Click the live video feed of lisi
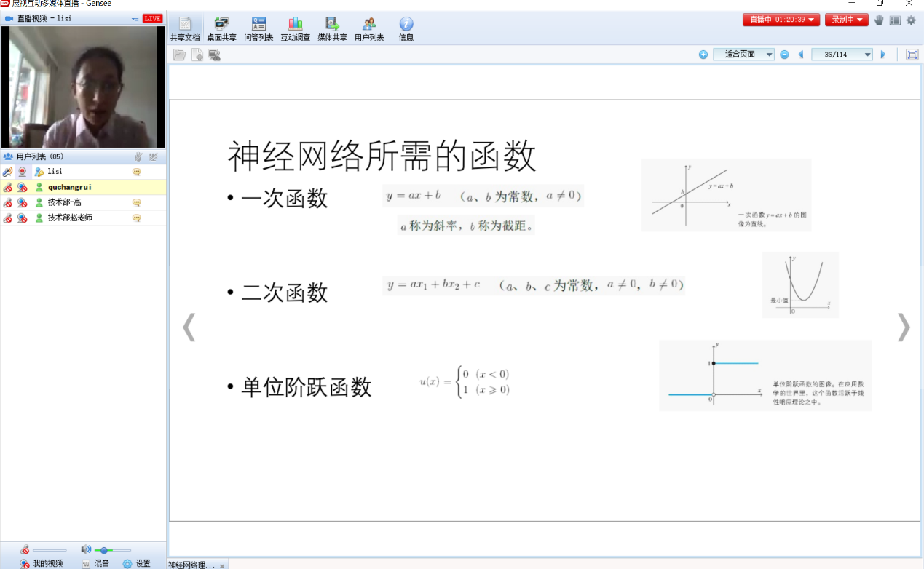The image size is (924, 569). pos(83,87)
